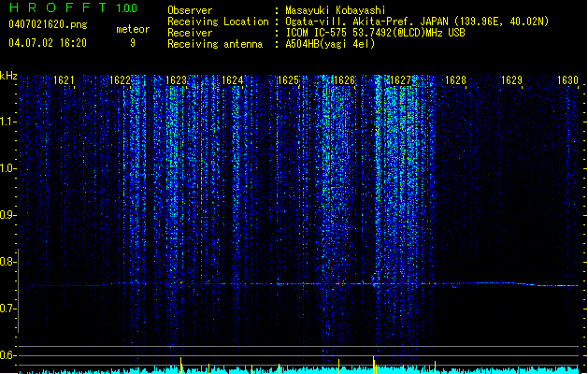Image resolution: width=588 pixels, height=374 pixels.
Task: Click the 1627 time axis label
Action: [x=400, y=80]
